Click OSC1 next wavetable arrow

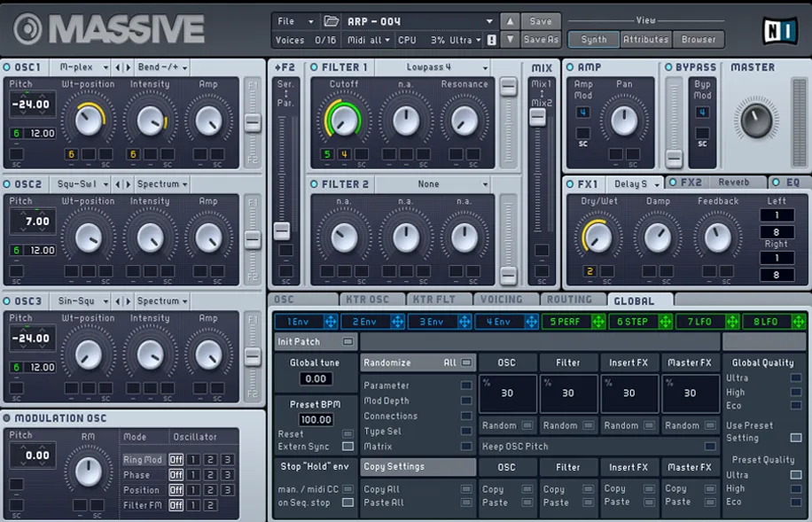(128, 67)
